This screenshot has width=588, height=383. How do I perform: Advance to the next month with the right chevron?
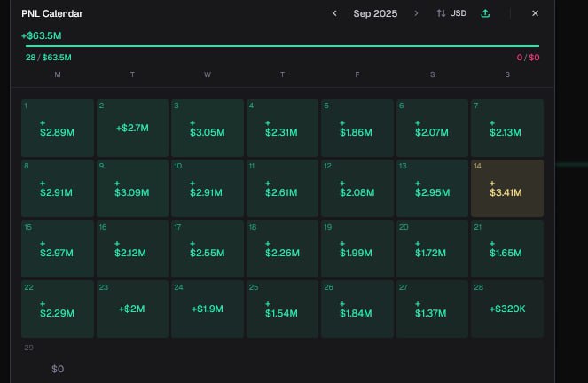pos(416,13)
